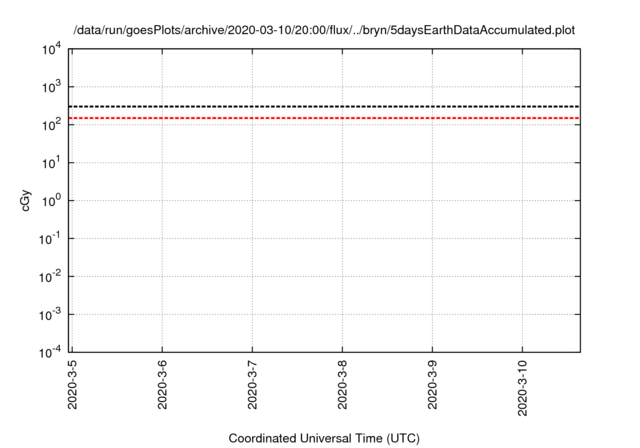The width and height of the screenshot is (640, 448).
Task: Click the 10^1 y-axis tick label
Action: 51,163
